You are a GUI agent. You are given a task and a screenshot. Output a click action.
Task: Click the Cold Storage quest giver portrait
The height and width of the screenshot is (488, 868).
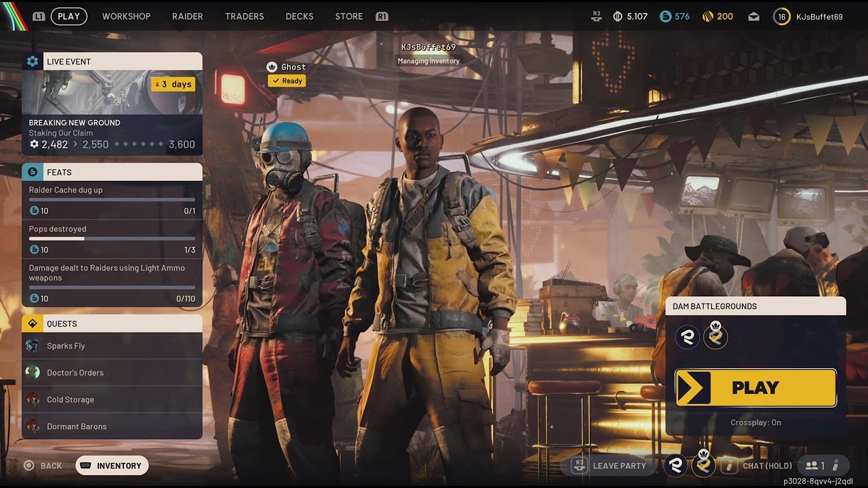tap(33, 399)
